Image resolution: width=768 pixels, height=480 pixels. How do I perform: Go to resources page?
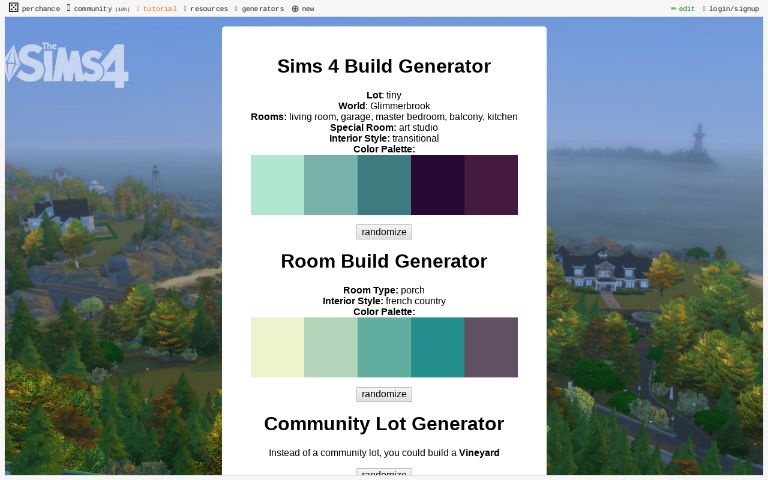[x=208, y=9]
